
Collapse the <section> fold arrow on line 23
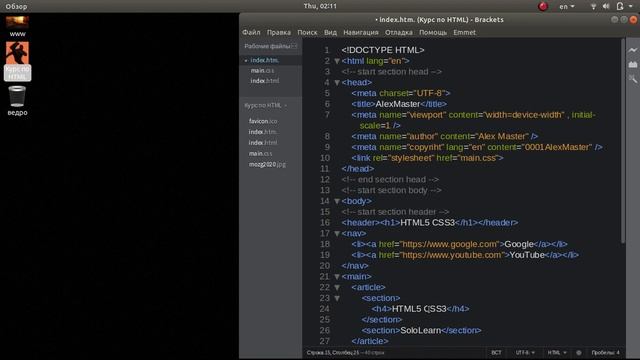(x=337, y=298)
